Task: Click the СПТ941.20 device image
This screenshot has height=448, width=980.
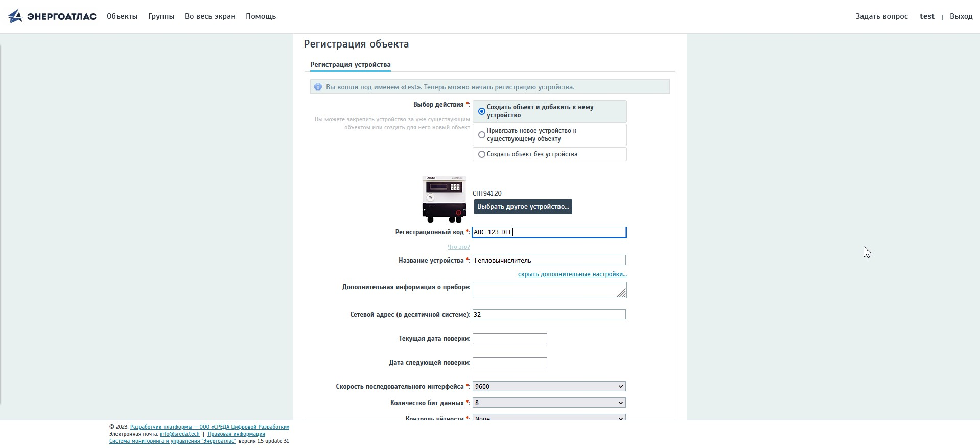Action: (444, 199)
